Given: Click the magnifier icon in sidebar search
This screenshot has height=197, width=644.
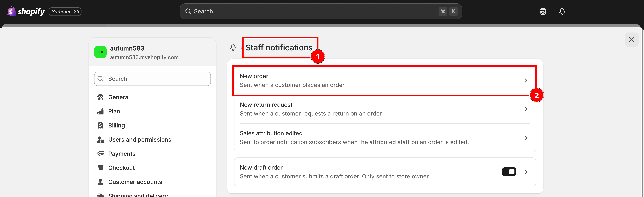Looking at the screenshot, I should pyautogui.click(x=101, y=79).
